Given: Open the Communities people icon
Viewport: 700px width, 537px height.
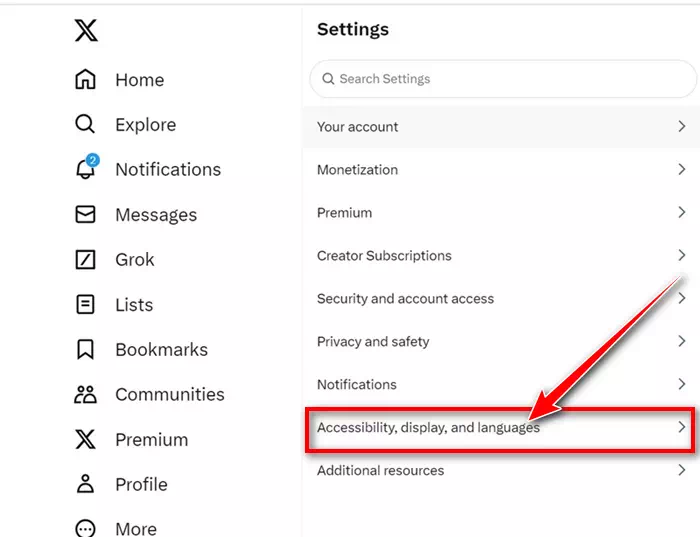Looking at the screenshot, I should point(85,395).
